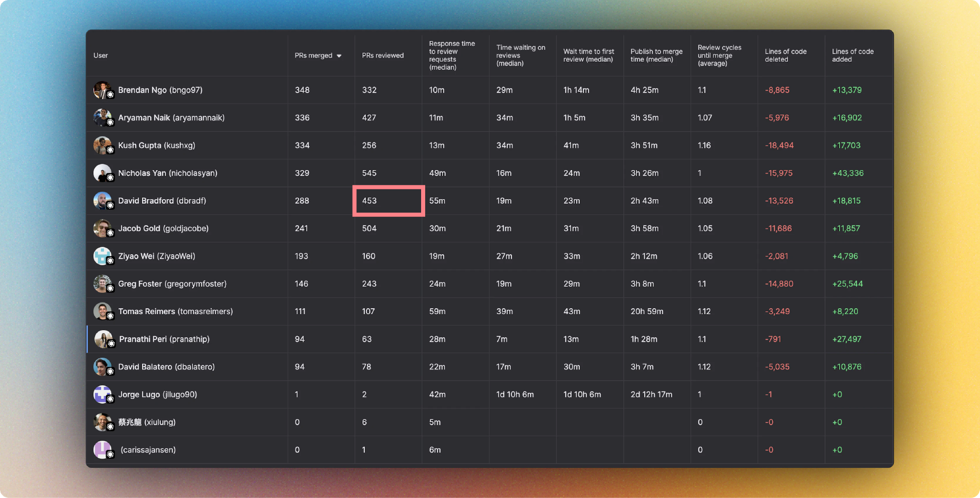Open the PRs merged sort dropdown
The height and width of the screenshot is (498, 980).
338,56
